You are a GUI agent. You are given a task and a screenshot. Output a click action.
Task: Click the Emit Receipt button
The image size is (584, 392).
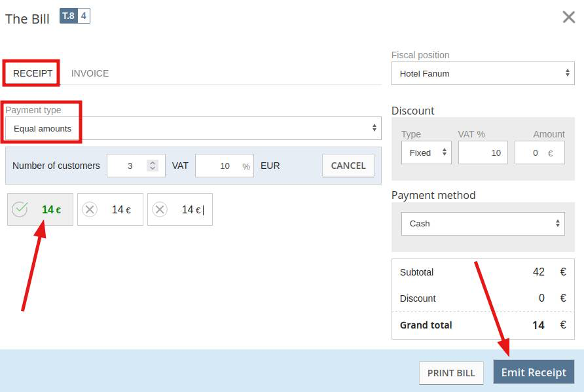(534, 372)
